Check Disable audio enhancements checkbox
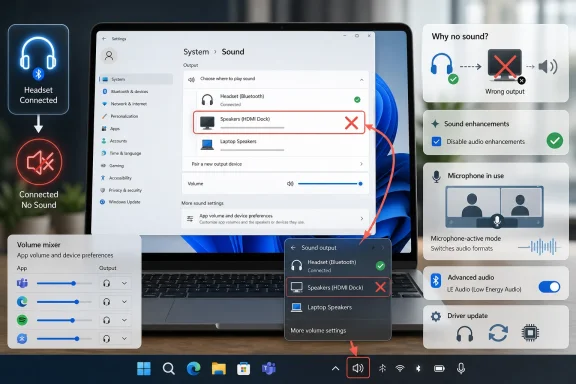Screen dimensions: 576x384 pyautogui.click(x=436, y=141)
